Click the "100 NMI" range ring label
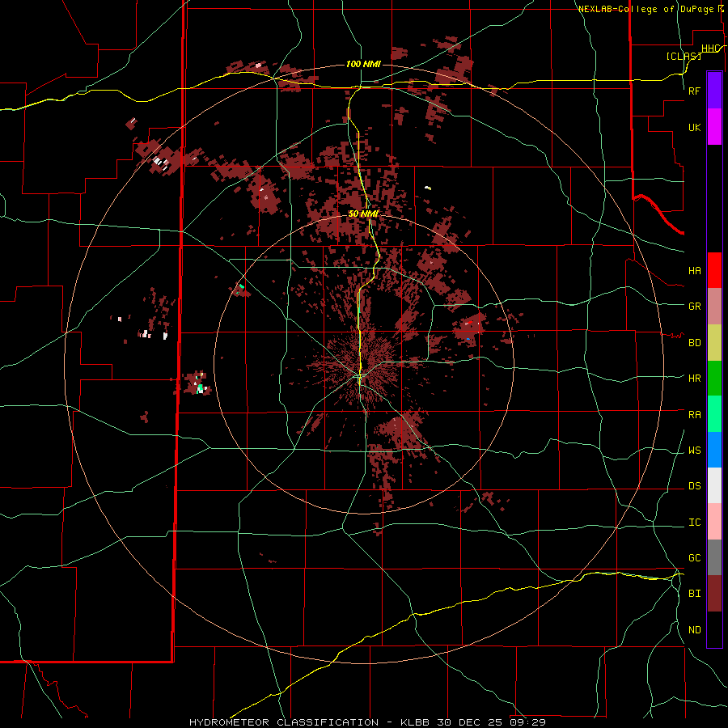This screenshot has width=728, height=728. pos(363,64)
